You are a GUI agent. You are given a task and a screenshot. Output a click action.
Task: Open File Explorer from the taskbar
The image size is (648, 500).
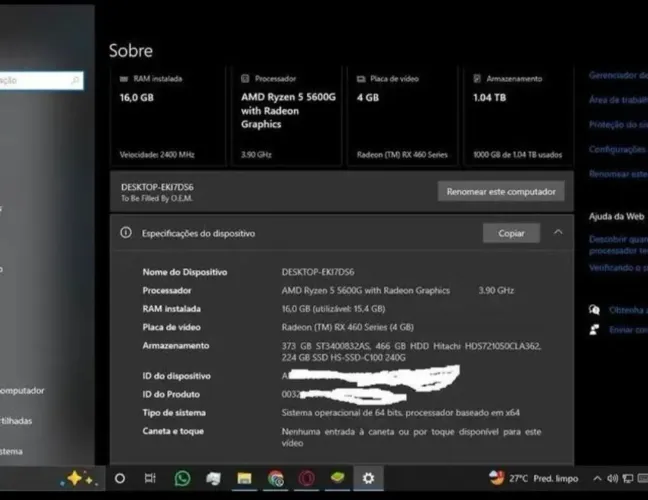[x=244, y=478]
